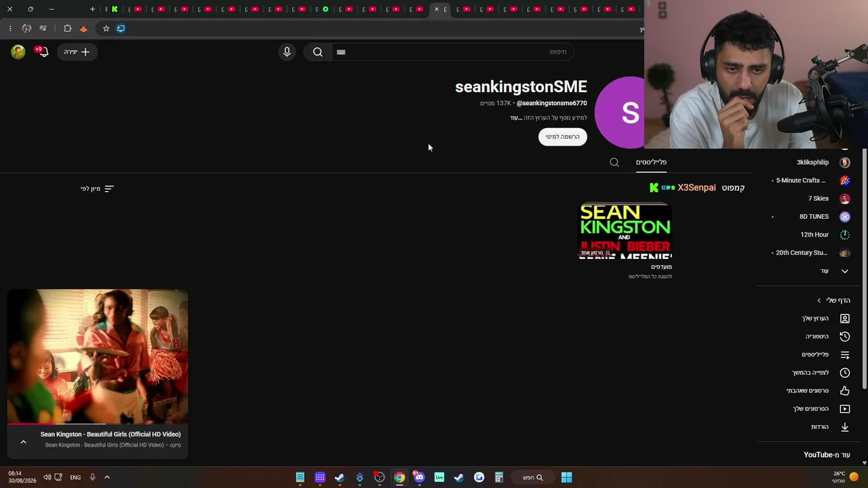
Task: Switch to the browser tab with green K icon
Action: [115, 9]
